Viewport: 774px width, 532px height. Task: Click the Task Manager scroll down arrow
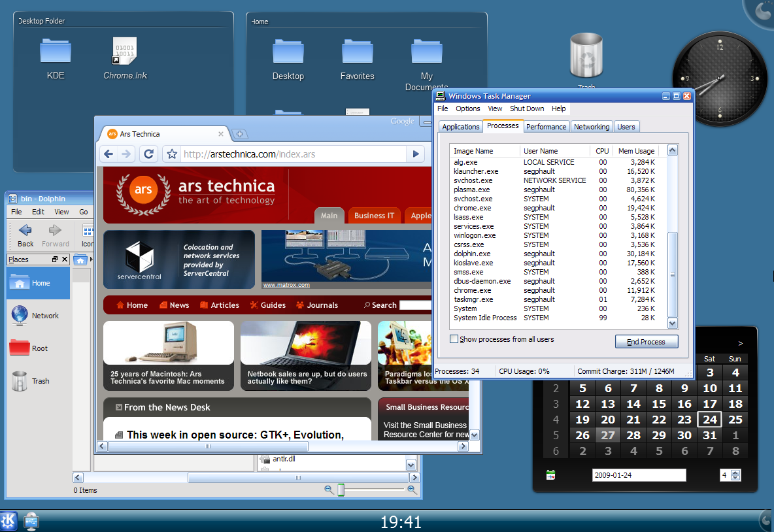point(672,324)
